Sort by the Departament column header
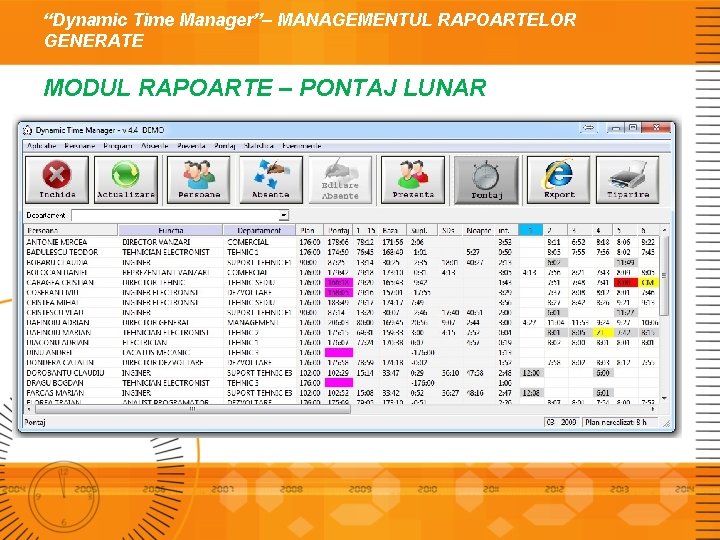 coord(259,231)
